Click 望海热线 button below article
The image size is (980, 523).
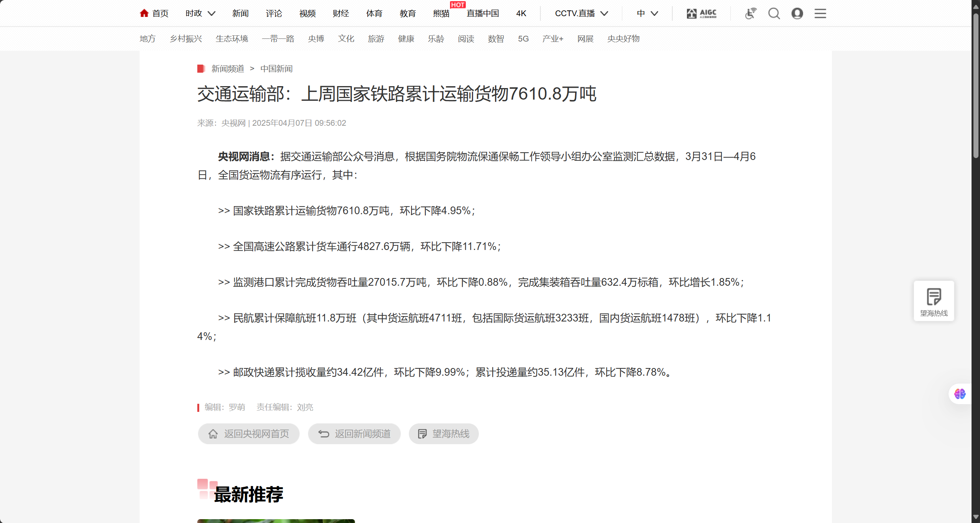443,434
